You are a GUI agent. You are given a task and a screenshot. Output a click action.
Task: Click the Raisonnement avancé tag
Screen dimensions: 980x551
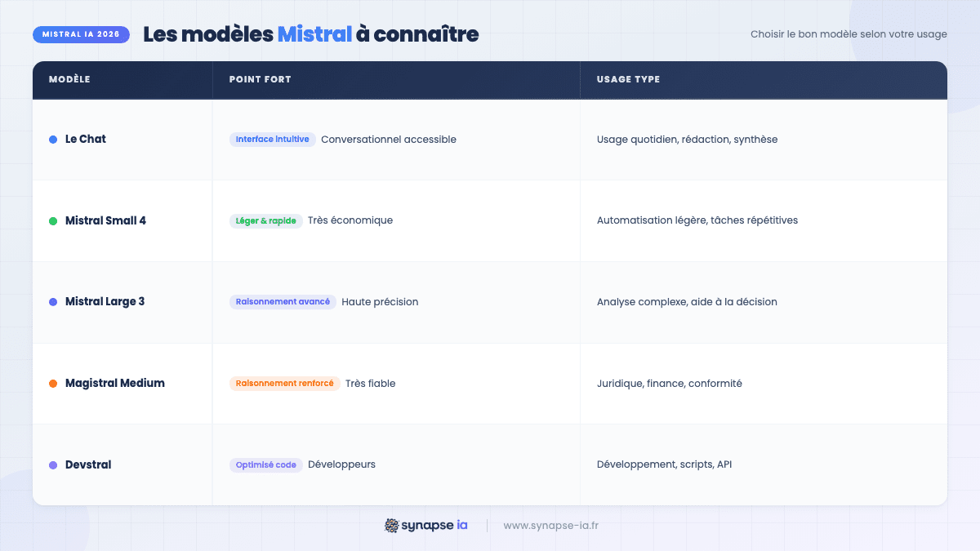[283, 302]
